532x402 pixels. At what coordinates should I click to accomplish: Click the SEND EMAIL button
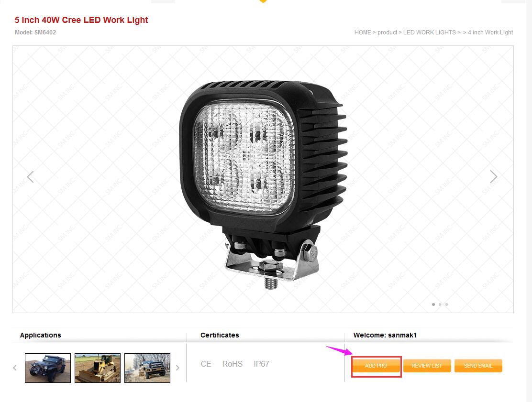pyautogui.click(x=478, y=366)
